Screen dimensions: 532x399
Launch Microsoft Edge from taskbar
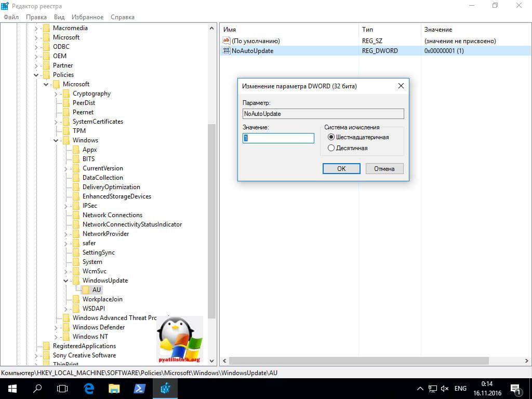pos(88,389)
